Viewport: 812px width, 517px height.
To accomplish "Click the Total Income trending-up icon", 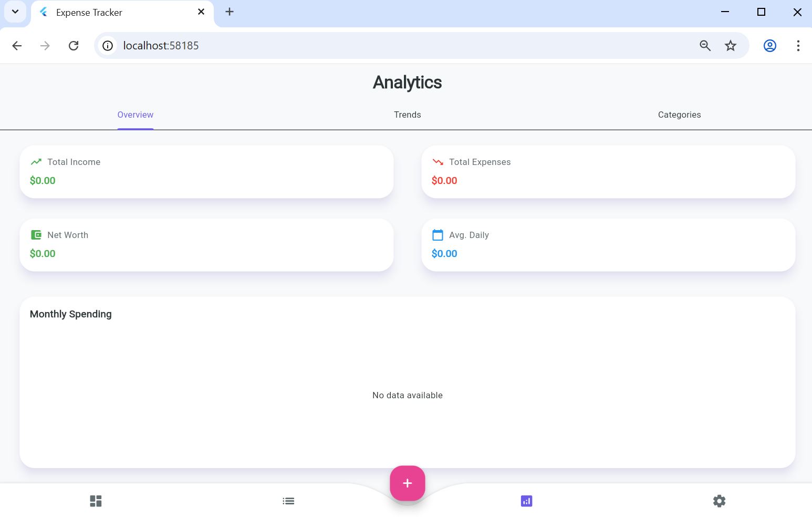I will [36, 162].
